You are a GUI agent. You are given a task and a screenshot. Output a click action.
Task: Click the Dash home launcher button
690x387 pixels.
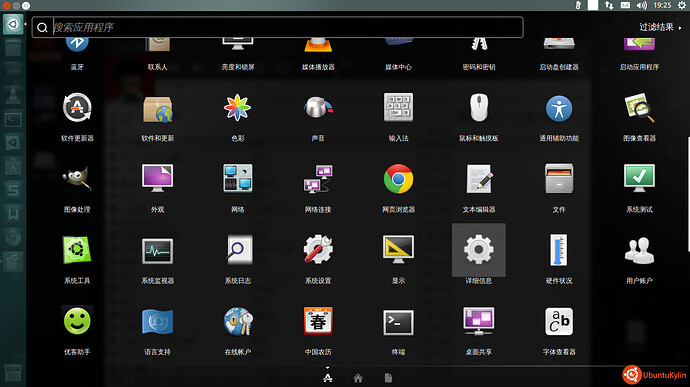pyautogui.click(x=13, y=24)
